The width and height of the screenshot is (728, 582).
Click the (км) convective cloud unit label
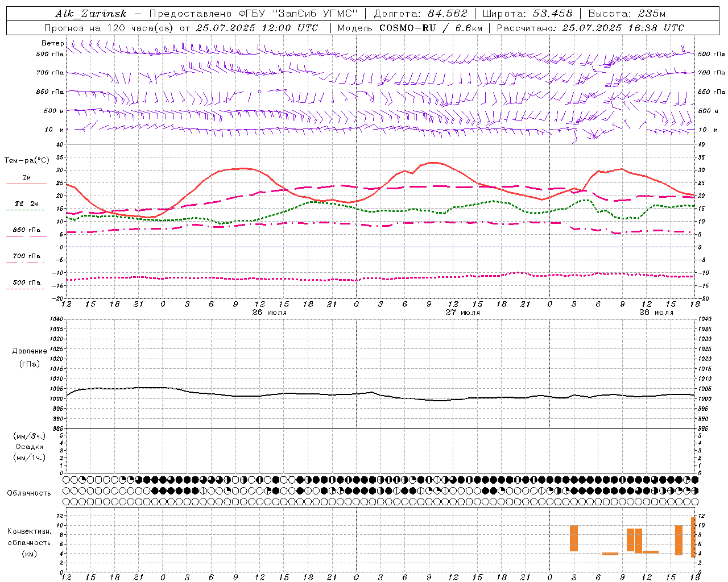coord(30,554)
